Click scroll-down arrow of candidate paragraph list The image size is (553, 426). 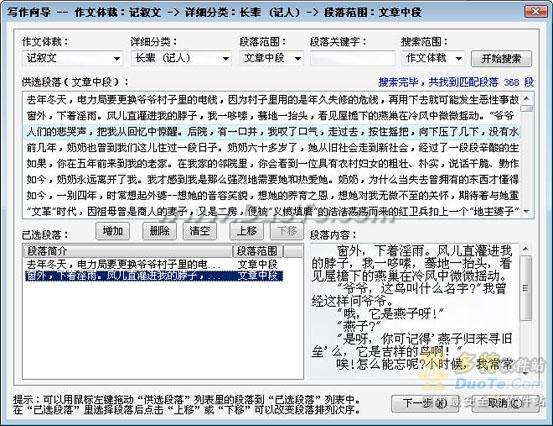point(527,212)
